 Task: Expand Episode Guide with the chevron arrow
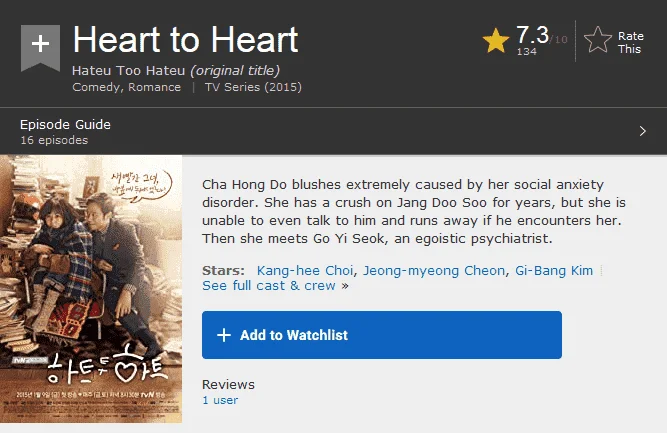point(642,131)
